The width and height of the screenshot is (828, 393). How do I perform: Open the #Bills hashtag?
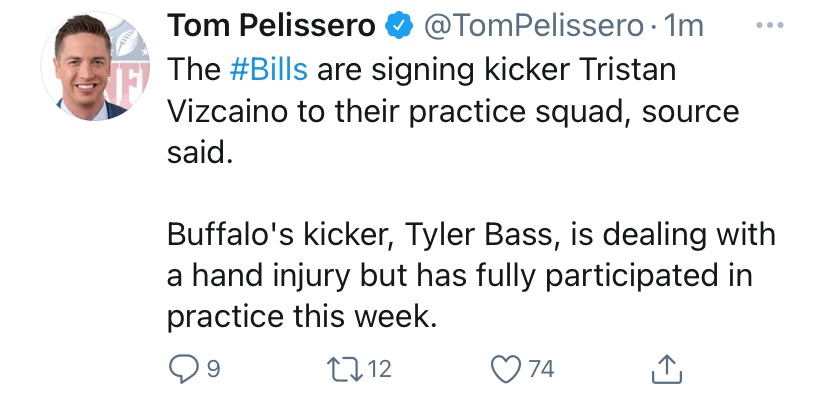pos(269,69)
